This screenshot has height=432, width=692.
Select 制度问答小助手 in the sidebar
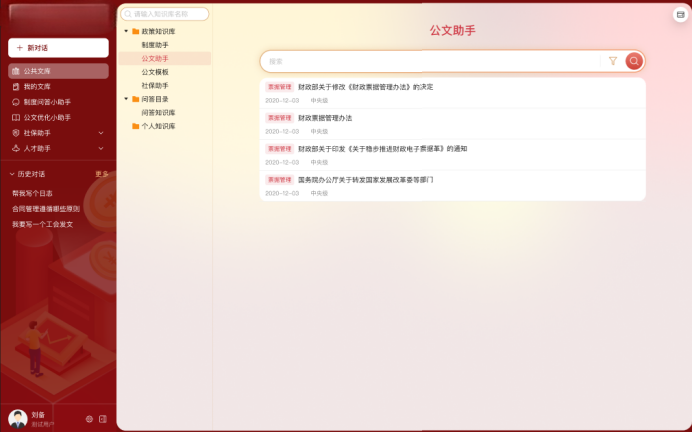pyautogui.click(x=47, y=102)
